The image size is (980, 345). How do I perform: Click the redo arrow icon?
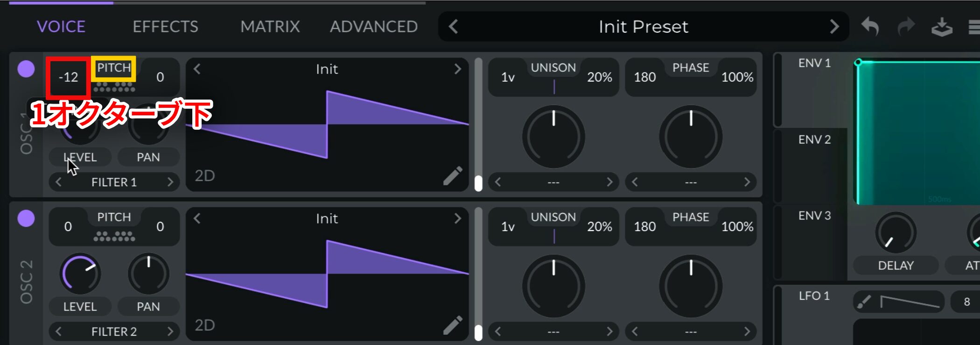906,26
